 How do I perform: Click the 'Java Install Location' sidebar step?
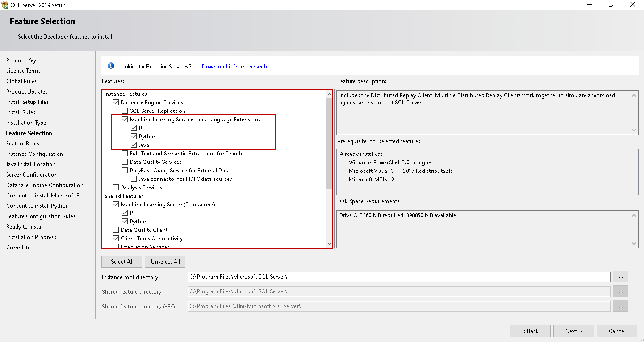click(31, 164)
